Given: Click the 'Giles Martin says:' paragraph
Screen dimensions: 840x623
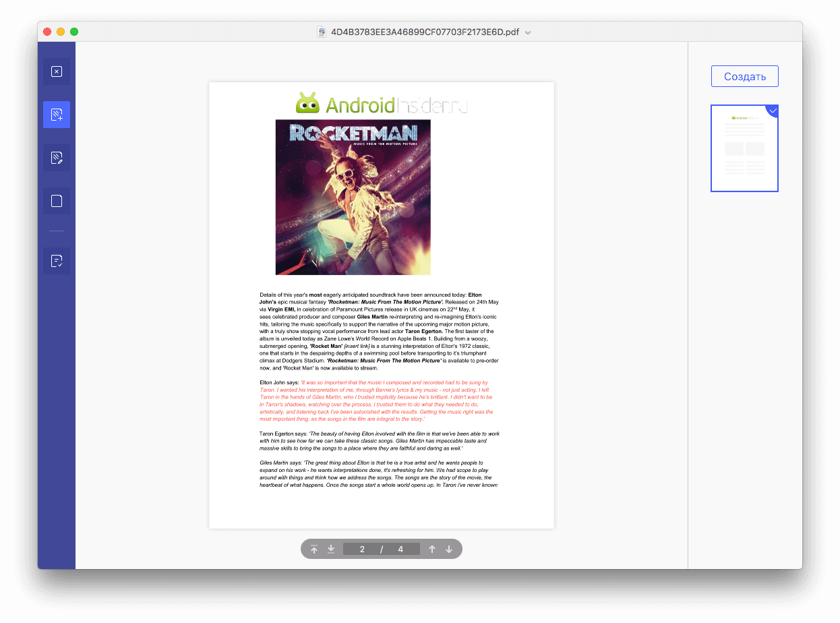Looking at the screenshot, I should click(x=379, y=474).
